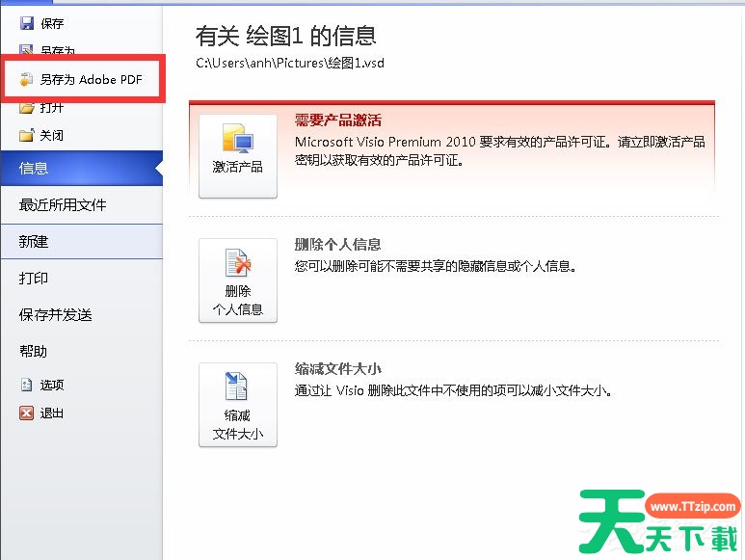745x560 pixels.
Task: Click the 缩减文件大小 button
Action: click(x=237, y=405)
